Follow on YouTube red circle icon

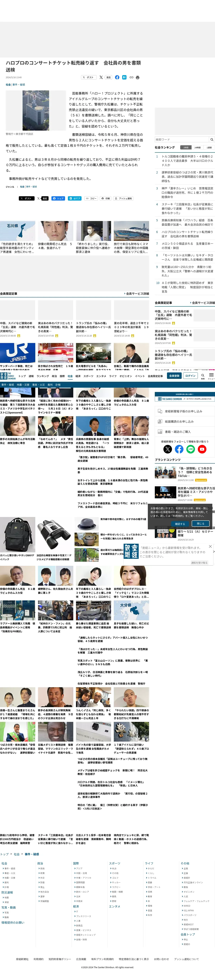(202, 449)
